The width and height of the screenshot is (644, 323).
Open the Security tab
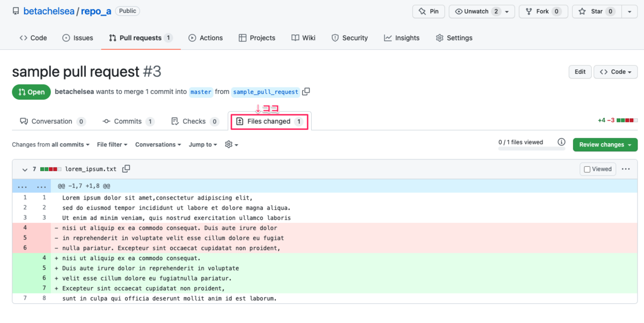(350, 38)
